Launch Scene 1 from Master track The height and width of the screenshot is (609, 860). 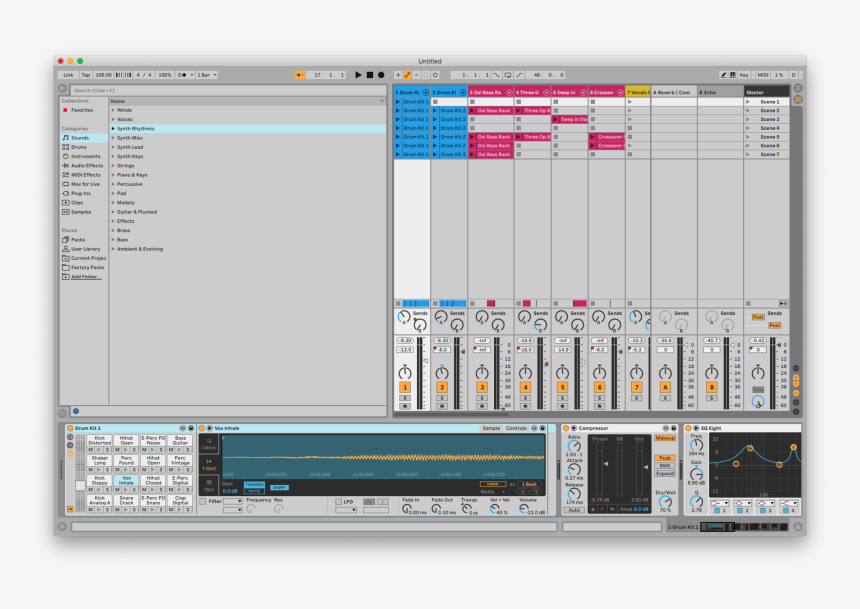pyautogui.click(x=748, y=102)
